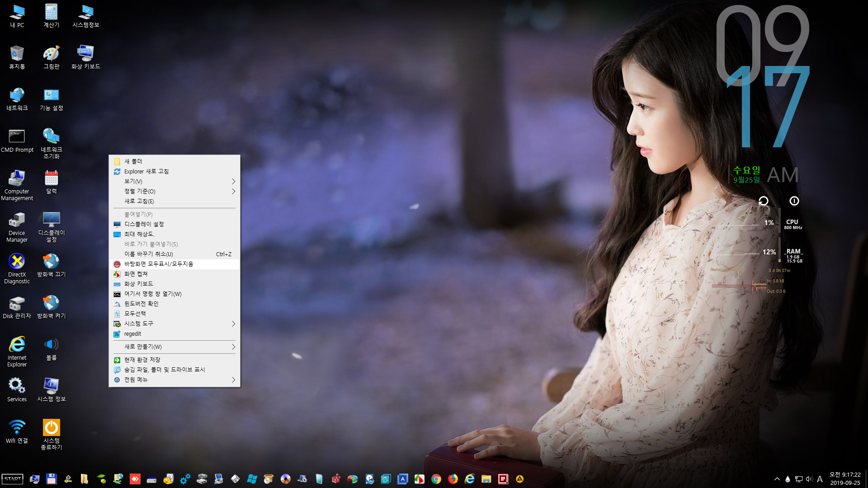Screen dimensions: 868x488
Task: Expand the 정렬 기준(O) submenu
Action: (x=175, y=191)
